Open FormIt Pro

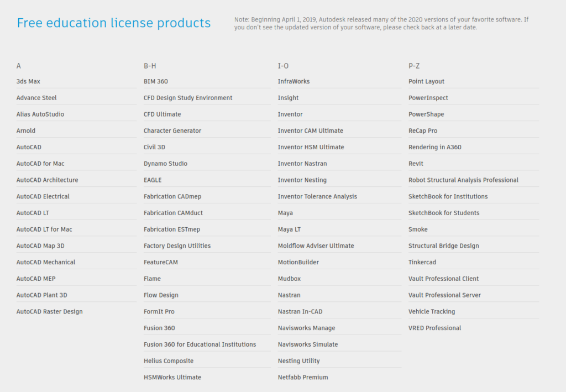(159, 311)
